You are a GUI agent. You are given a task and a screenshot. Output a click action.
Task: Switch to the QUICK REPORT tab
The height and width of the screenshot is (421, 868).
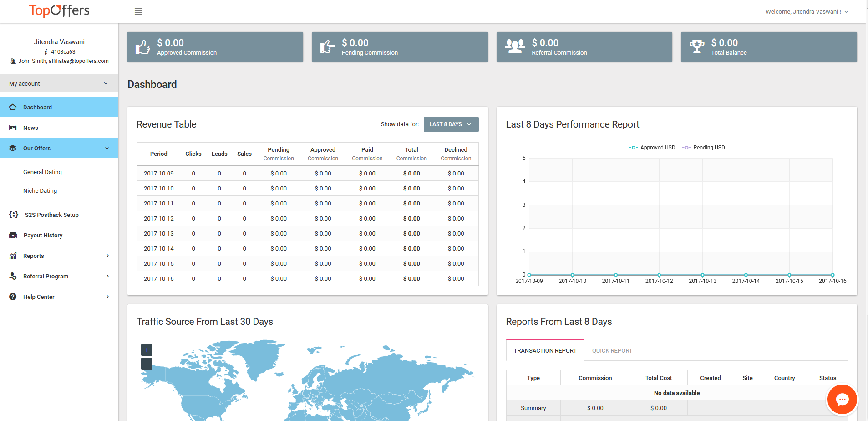(x=612, y=350)
